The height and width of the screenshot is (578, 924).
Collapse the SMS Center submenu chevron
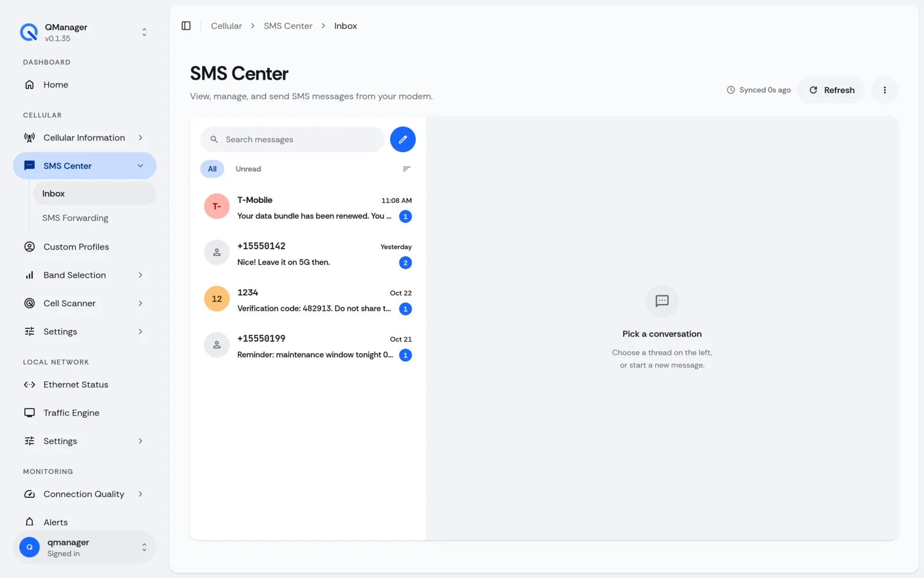click(x=140, y=166)
